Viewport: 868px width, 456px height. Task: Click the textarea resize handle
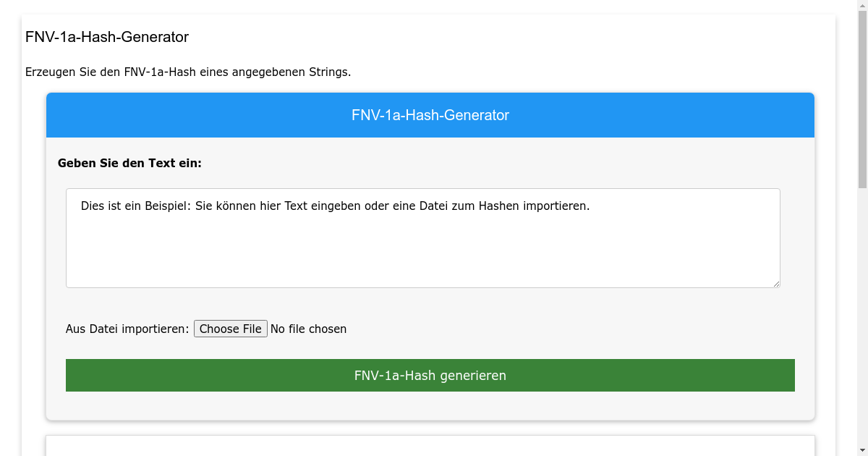click(777, 284)
